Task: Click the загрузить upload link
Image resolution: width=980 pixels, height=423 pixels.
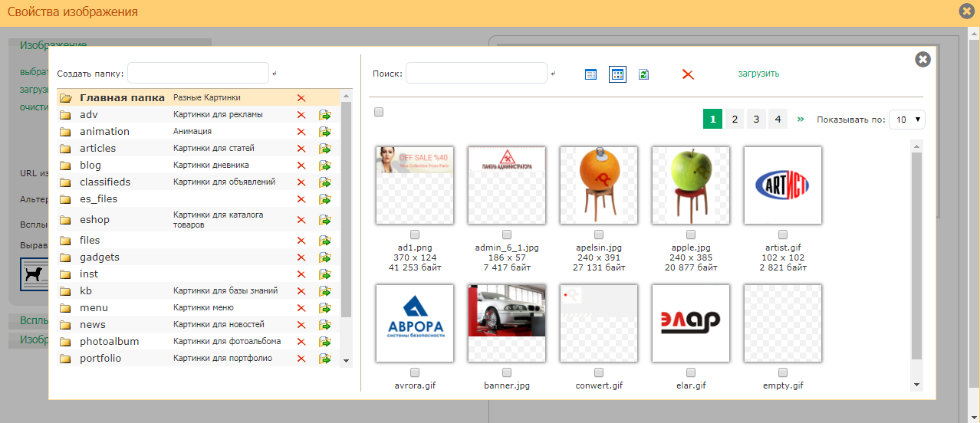Action: coord(758,74)
